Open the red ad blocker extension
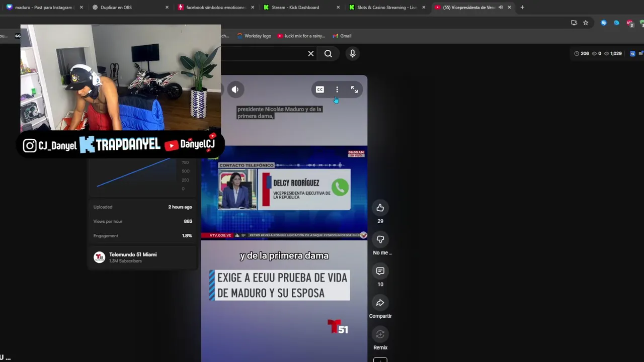This screenshot has height=362, width=644. click(x=629, y=23)
